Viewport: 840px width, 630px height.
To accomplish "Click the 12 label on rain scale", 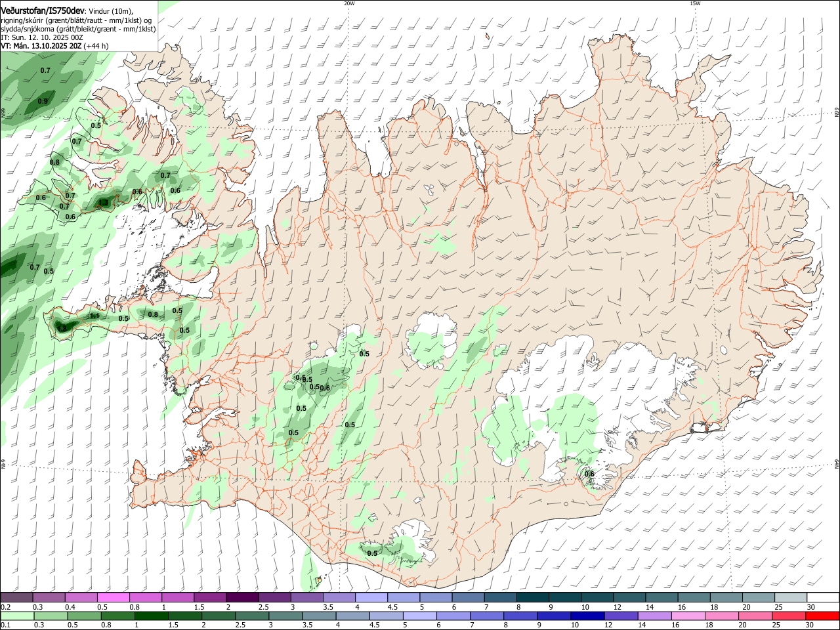I will pyautogui.click(x=608, y=625).
